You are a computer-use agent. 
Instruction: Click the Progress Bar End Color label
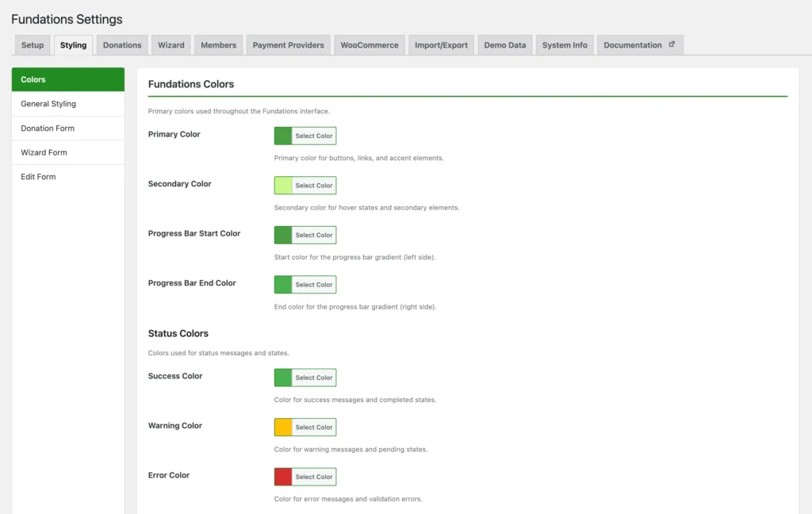[192, 283]
